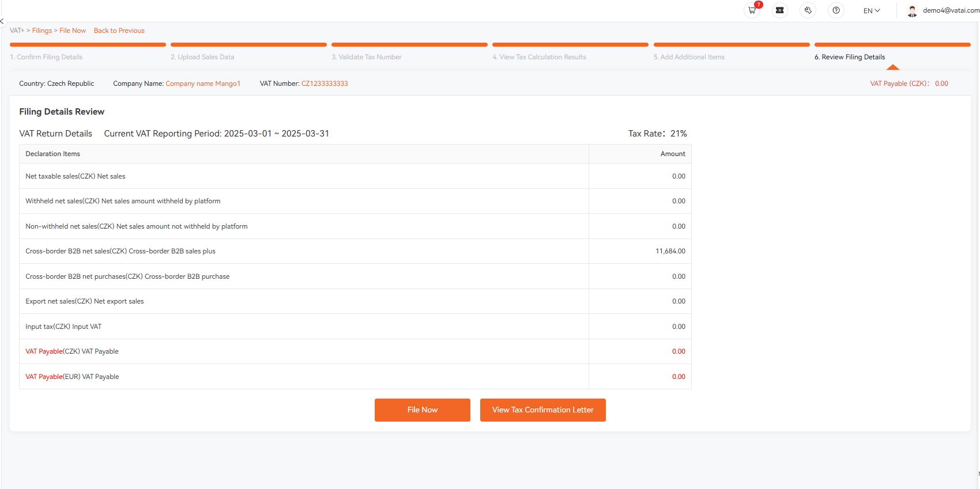Go to step 2 Upload Sales Data
This screenshot has width=980, height=489.
[202, 57]
